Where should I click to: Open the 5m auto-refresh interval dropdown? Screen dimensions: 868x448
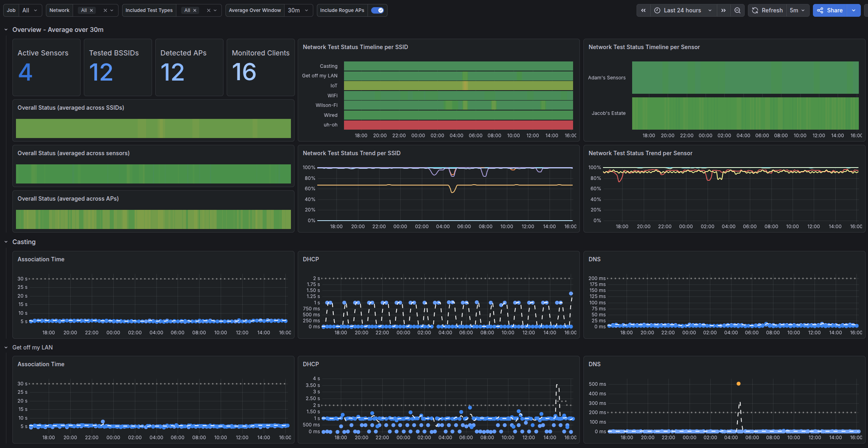click(x=797, y=10)
